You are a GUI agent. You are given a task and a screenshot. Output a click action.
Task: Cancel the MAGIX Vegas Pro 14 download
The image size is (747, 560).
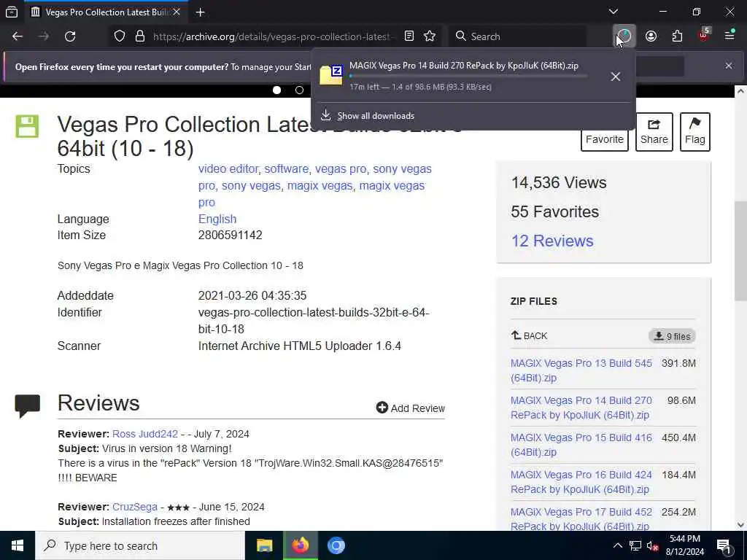[616, 76]
